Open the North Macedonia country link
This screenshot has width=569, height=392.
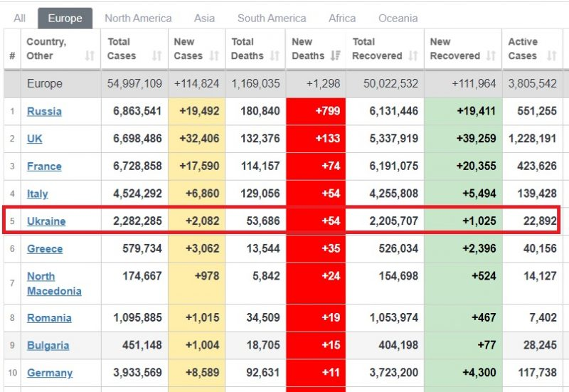[54, 283]
